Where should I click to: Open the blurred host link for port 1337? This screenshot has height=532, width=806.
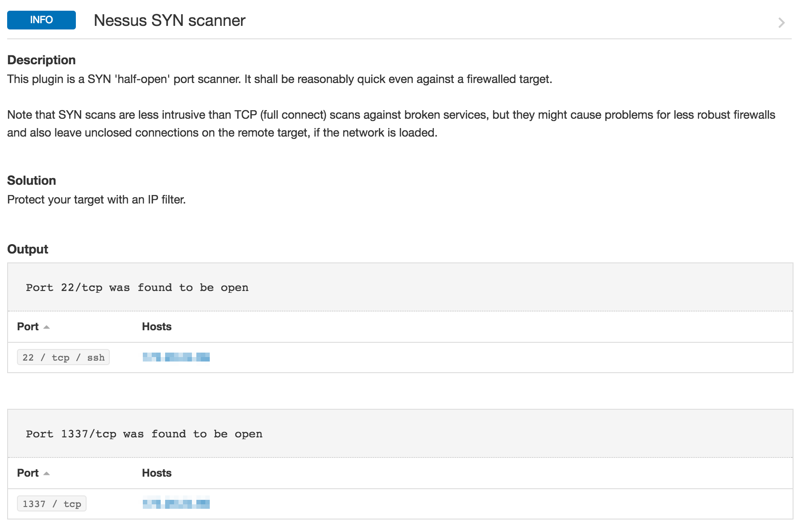coord(176,504)
